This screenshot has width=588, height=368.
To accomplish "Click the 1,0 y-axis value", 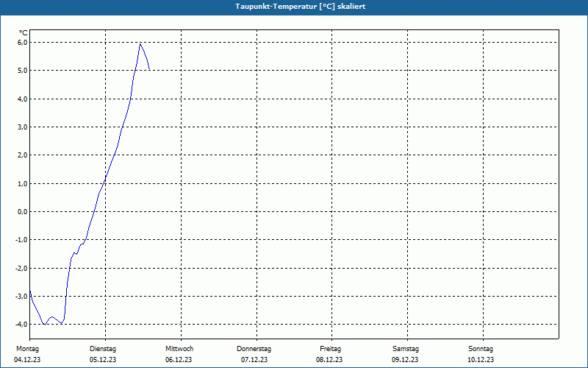I will (x=23, y=183).
